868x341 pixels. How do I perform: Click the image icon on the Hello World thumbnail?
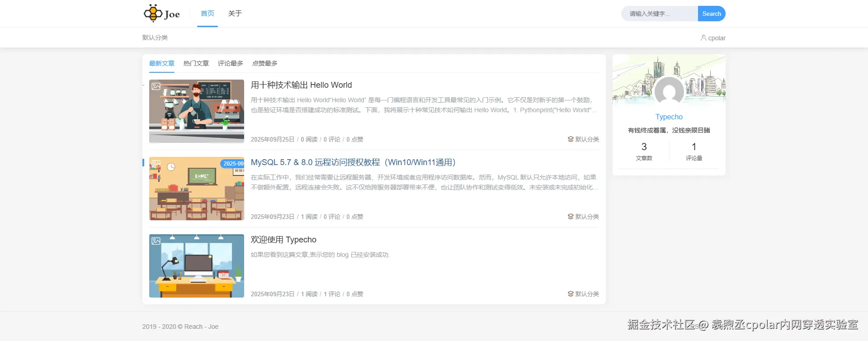(x=156, y=86)
